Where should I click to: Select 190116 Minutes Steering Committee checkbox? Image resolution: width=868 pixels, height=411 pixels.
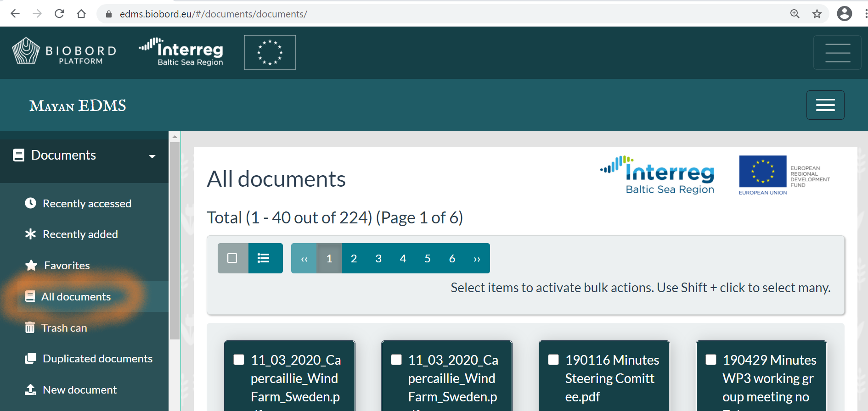click(553, 360)
